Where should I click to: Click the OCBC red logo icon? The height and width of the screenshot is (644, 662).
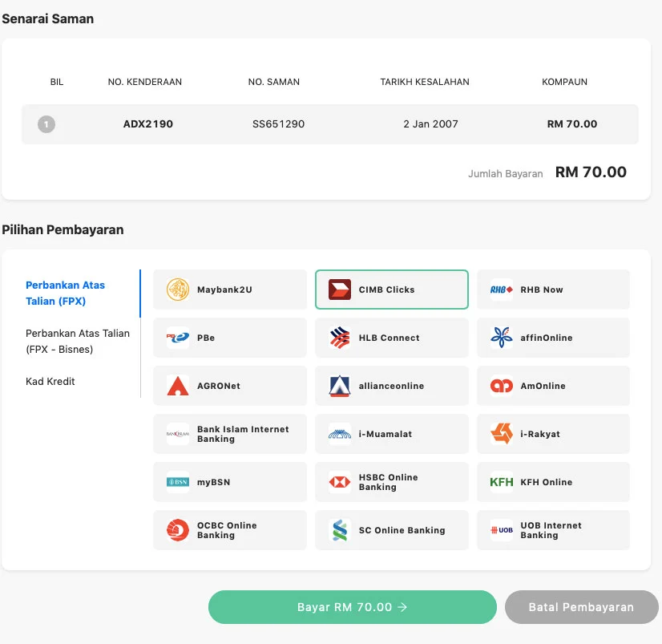click(x=178, y=530)
